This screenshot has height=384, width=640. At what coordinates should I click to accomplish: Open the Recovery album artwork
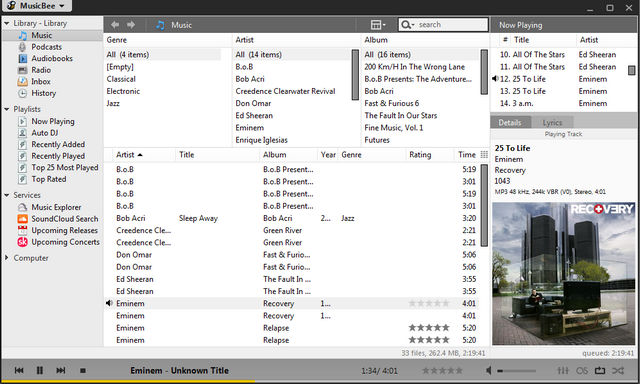click(563, 273)
